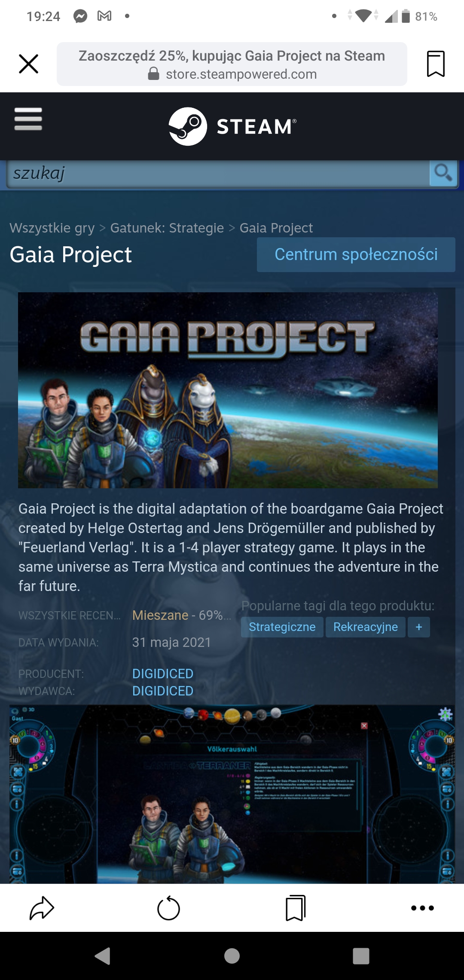Screen dimensions: 464x980
Task: Open the Steam hamburger menu
Action: [x=28, y=119]
